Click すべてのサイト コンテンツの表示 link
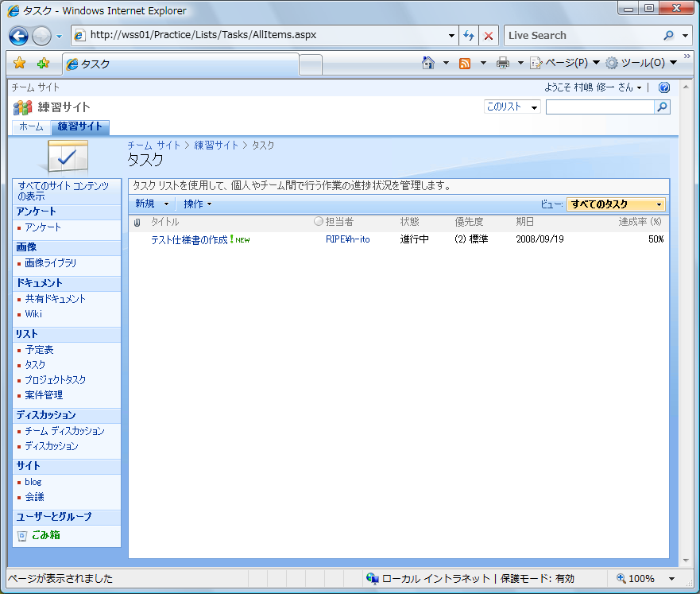700x594 pixels. pyautogui.click(x=63, y=191)
